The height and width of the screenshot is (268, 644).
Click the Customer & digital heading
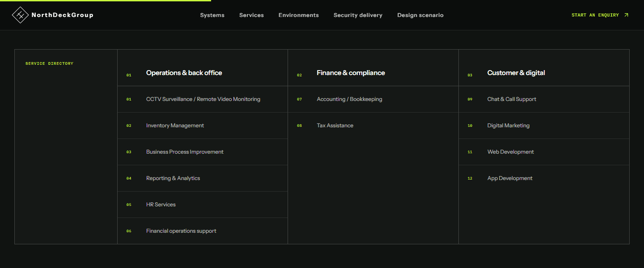point(516,73)
